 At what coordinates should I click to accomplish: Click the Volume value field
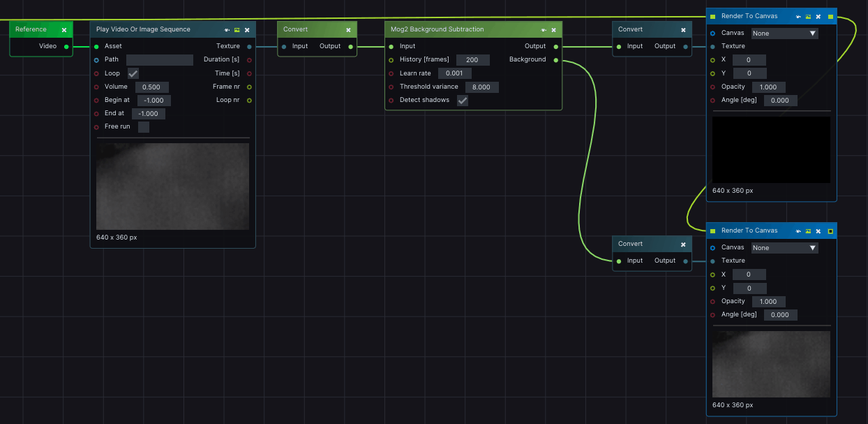click(x=151, y=87)
